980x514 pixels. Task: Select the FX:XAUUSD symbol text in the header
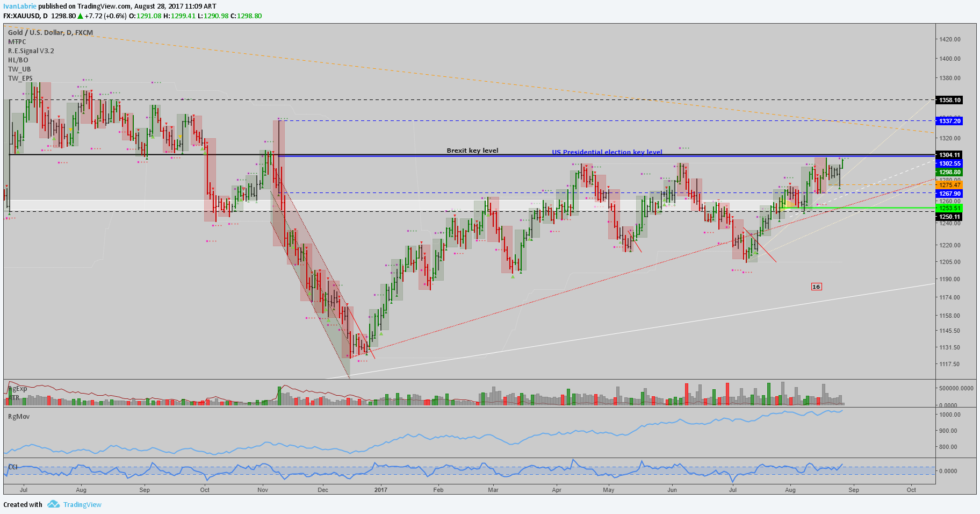pos(21,16)
